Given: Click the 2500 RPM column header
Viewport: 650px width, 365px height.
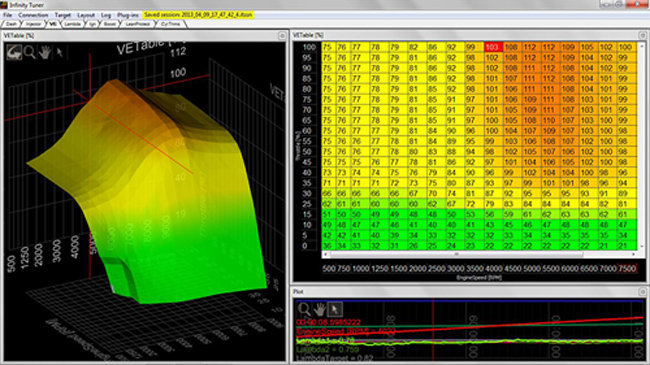Looking at the screenshot, I should point(437,269).
